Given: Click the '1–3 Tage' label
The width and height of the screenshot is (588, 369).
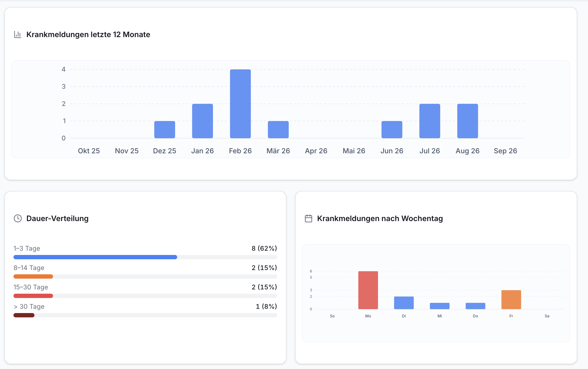Looking at the screenshot, I should pyautogui.click(x=27, y=248).
